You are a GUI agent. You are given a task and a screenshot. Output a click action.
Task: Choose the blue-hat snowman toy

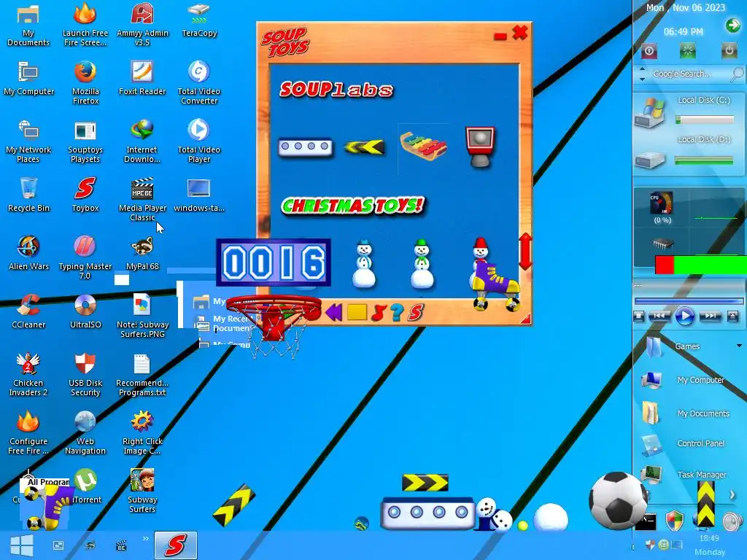(x=364, y=265)
